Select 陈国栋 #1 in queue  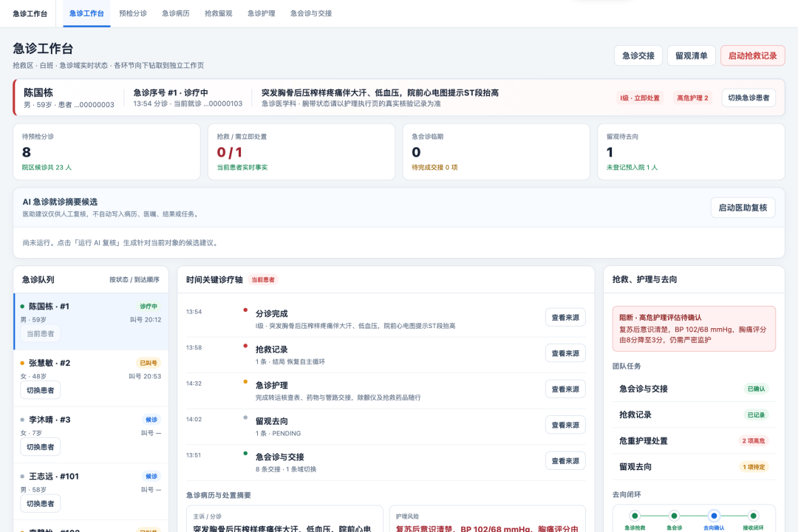click(x=91, y=321)
